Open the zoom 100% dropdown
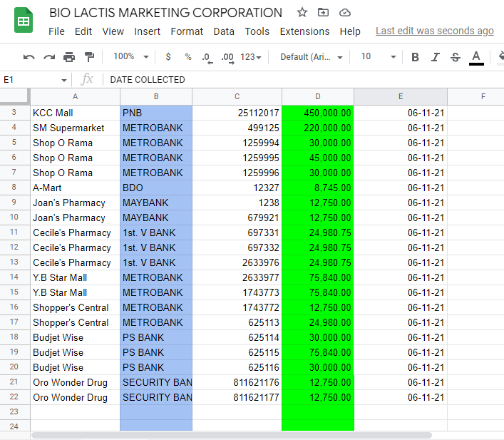Image resolution: width=504 pixels, height=440 pixels. pyautogui.click(x=131, y=57)
